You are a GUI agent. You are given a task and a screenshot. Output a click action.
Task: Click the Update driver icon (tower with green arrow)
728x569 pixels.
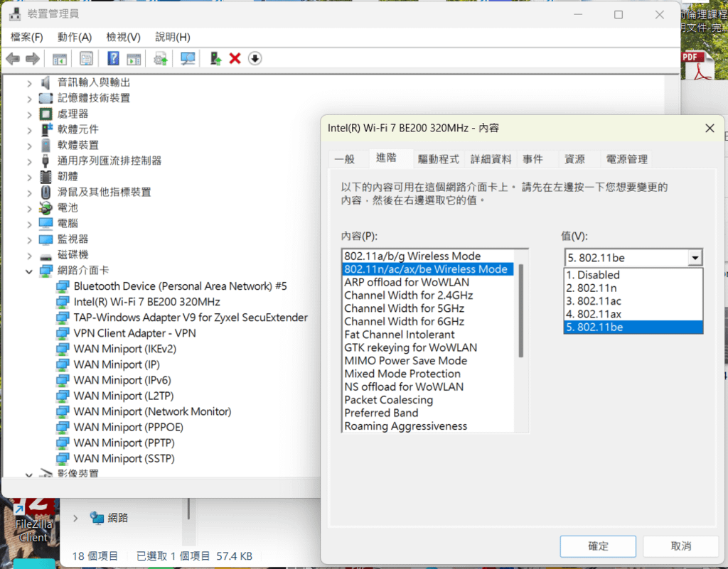pos(215,58)
